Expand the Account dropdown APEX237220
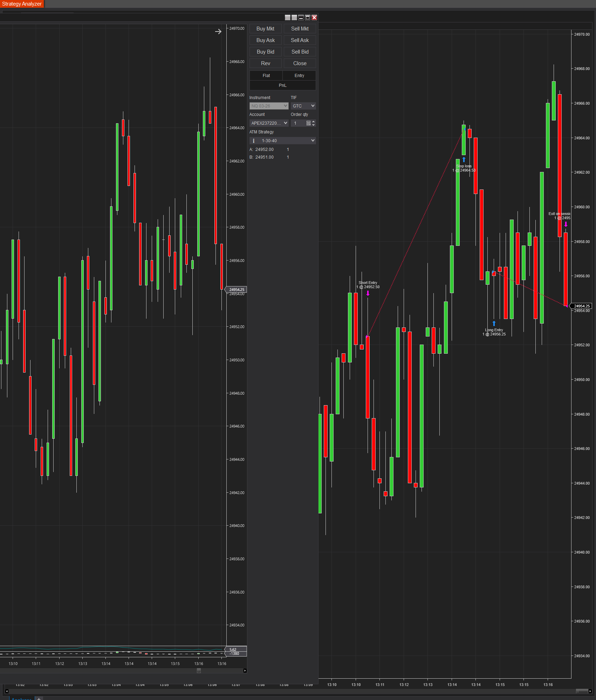 point(269,123)
